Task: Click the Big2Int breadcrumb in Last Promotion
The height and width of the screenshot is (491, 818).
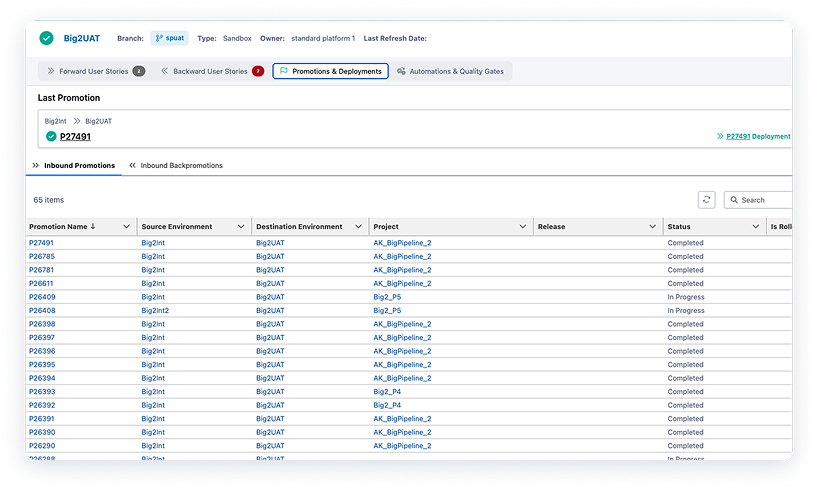Action: 55,121
